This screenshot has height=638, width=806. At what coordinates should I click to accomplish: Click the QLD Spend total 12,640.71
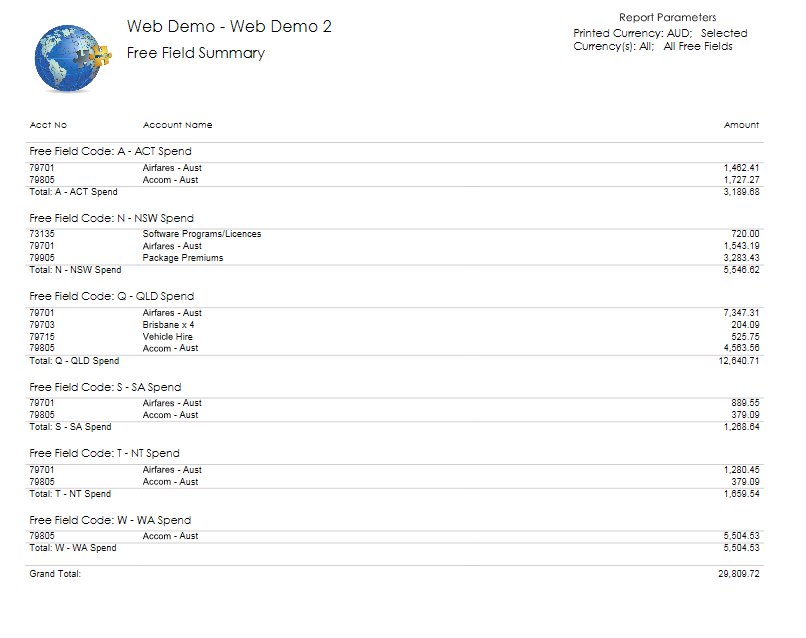tap(739, 361)
